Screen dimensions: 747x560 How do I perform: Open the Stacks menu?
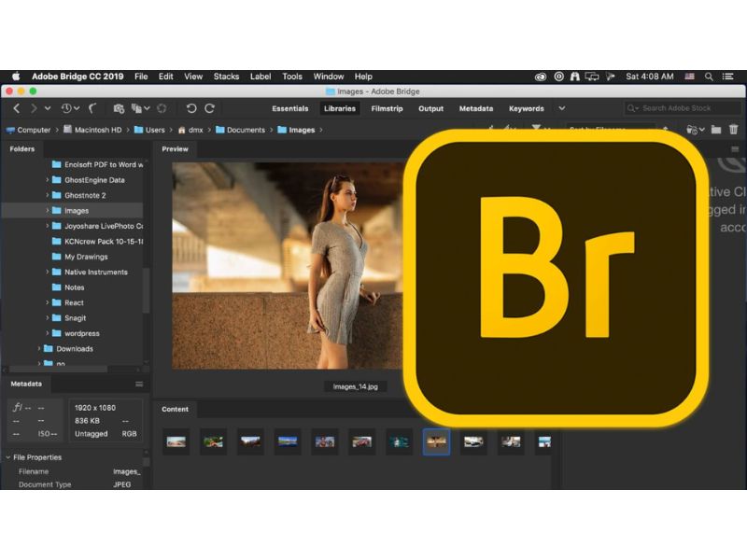coord(226,77)
